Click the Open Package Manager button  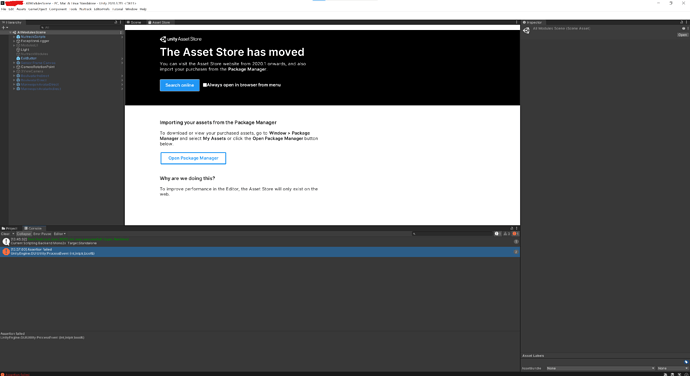[x=193, y=158]
